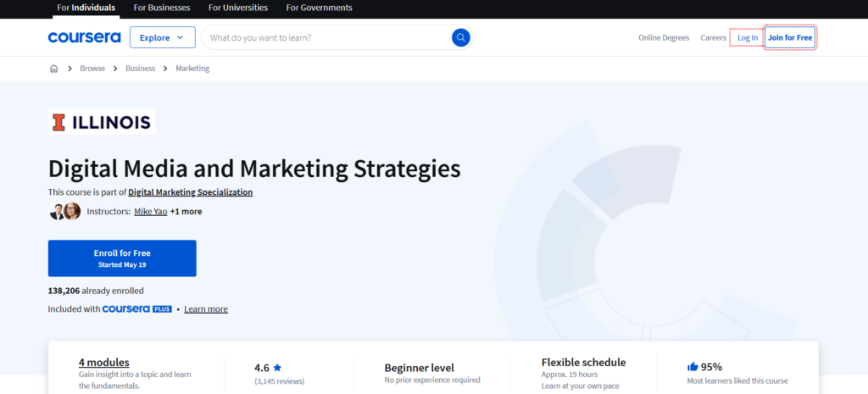Click 'No prior experience required' text

(432, 380)
